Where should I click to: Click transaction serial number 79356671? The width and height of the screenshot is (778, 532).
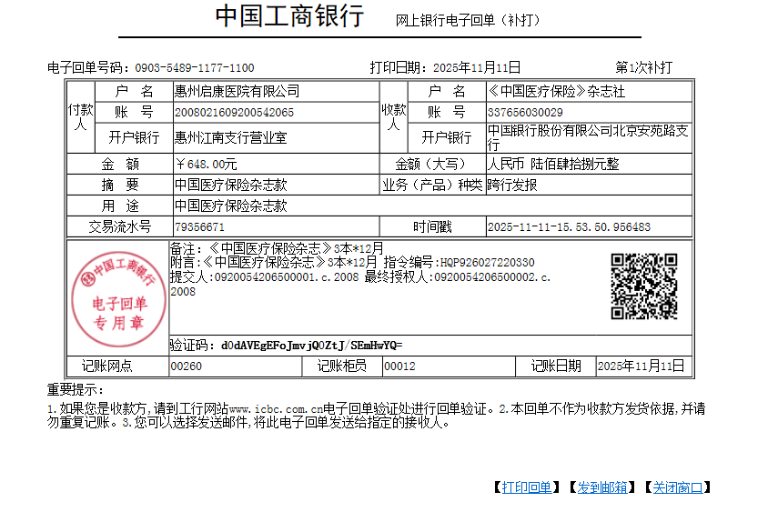click(199, 226)
